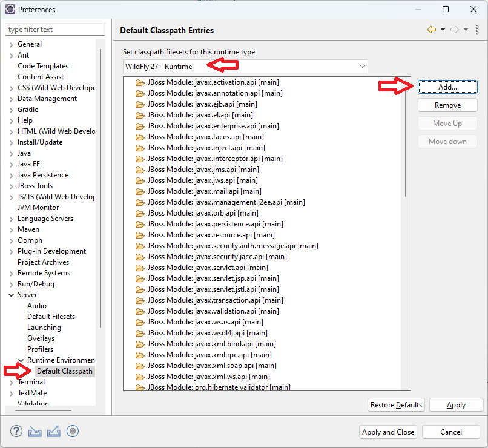Click the javax.jws.api module folder icon
This screenshot has height=448, width=488.
[140, 180]
